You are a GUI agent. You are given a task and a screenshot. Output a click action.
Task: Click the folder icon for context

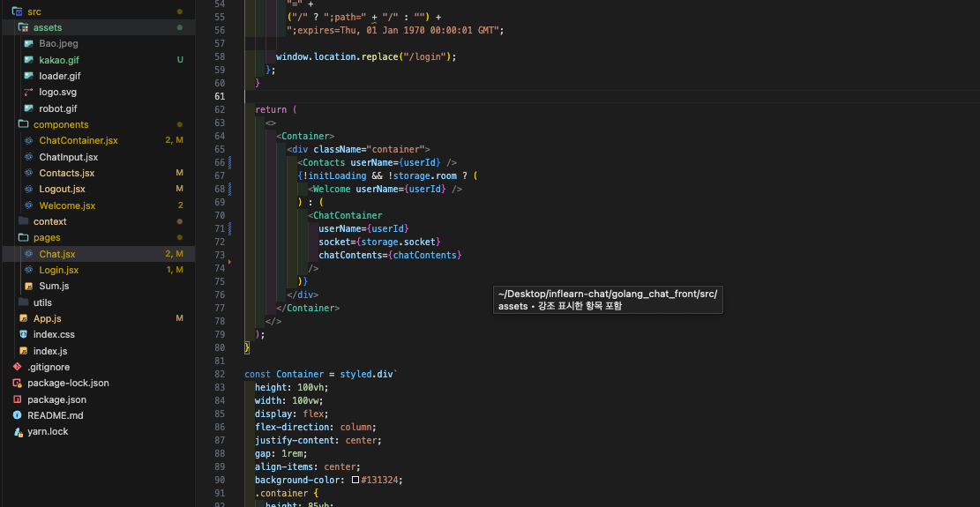click(x=23, y=221)
